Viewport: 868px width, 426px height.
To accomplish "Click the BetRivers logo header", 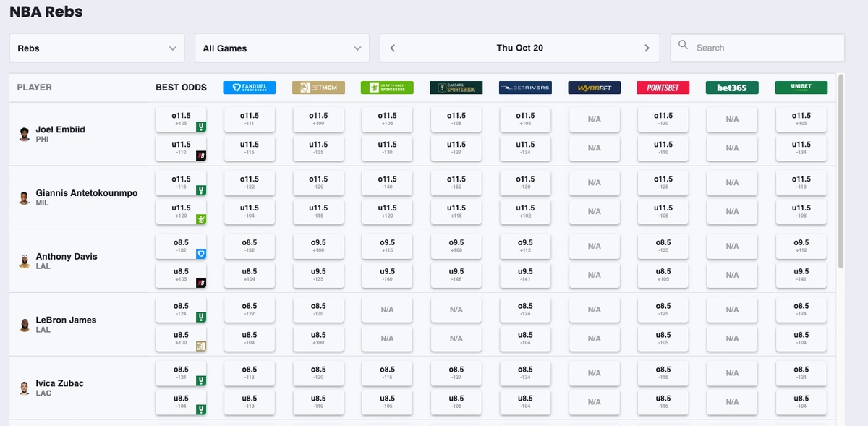I will [x=525, y=88].
